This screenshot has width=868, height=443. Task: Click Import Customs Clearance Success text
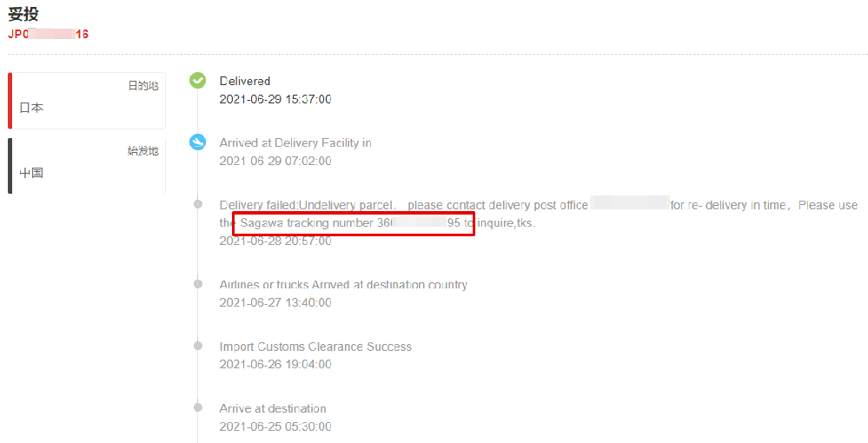point(315,347)
